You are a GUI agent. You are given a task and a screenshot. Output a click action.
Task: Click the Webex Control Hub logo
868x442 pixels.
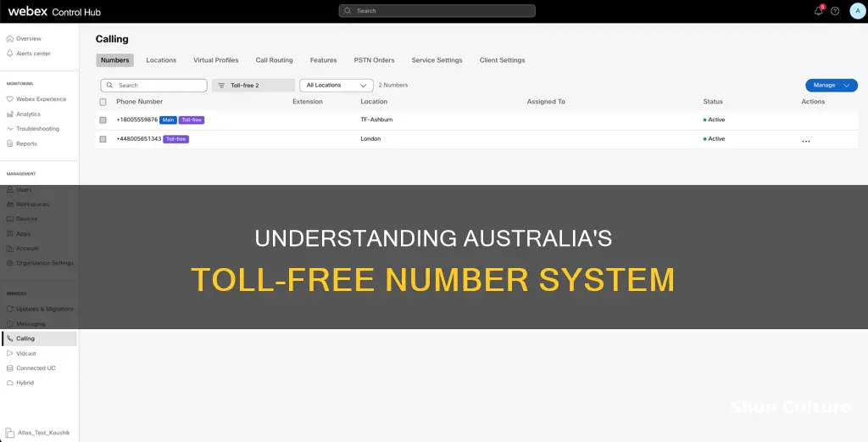(54, 12)
